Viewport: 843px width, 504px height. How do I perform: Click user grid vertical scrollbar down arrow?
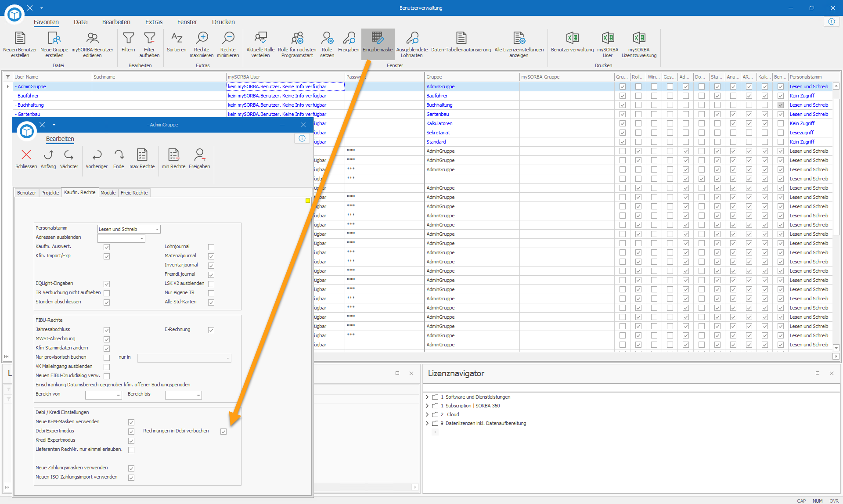tap(836, 348)
